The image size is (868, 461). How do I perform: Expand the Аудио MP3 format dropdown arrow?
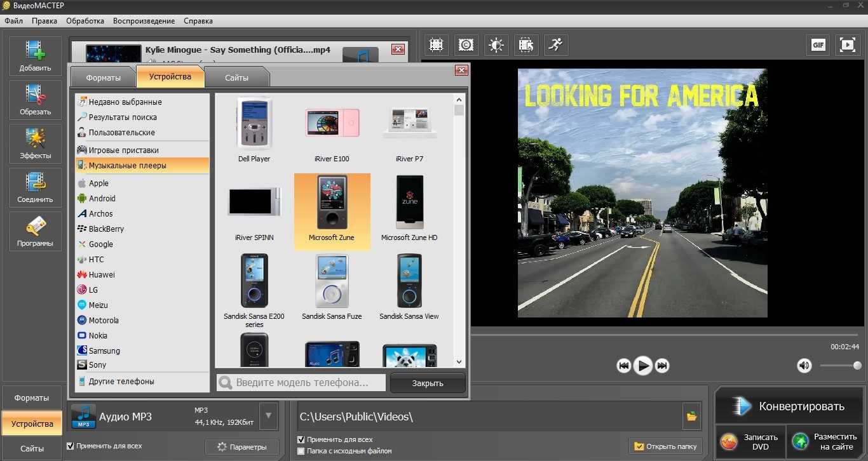click(269, 417)
